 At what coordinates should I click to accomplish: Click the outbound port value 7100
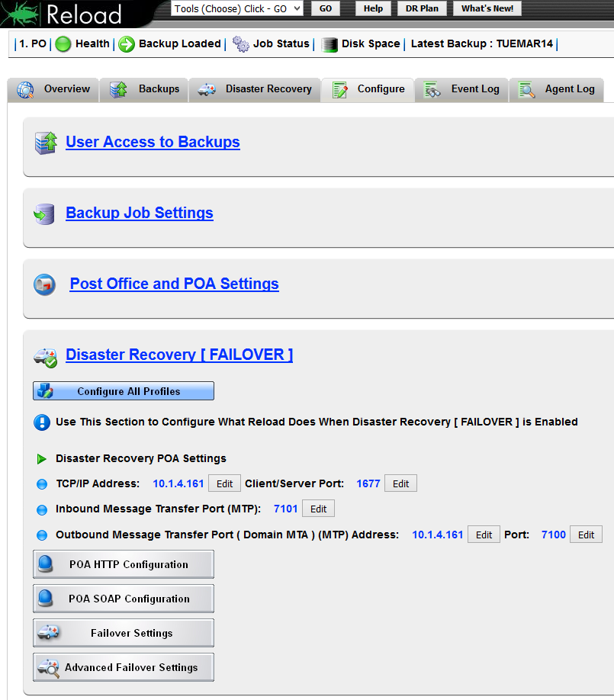point(553,535)
